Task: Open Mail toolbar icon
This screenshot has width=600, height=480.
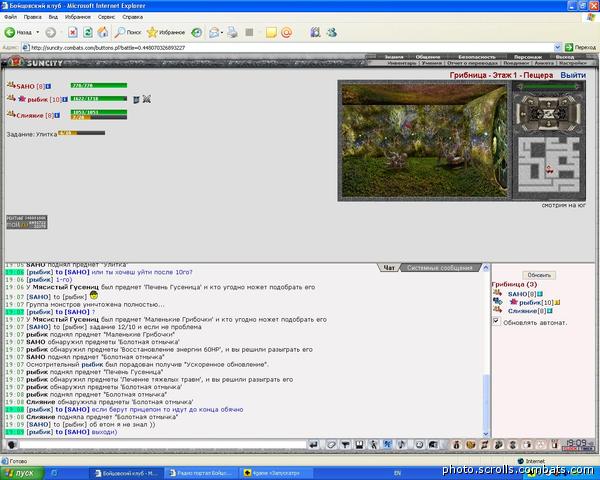Action: [214, 33]
